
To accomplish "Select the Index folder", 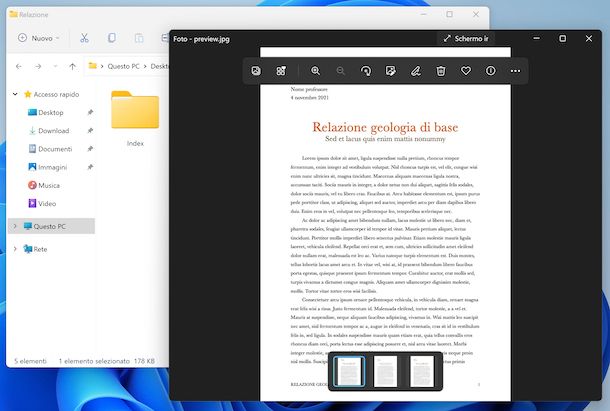I will tap(135, 119).
